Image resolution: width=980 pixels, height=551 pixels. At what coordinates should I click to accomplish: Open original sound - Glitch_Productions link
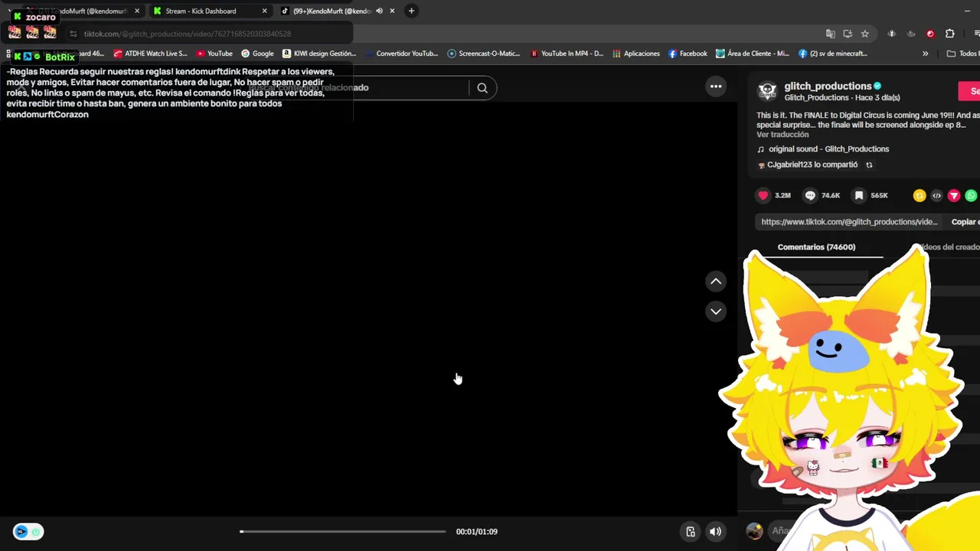pos(828,149)
